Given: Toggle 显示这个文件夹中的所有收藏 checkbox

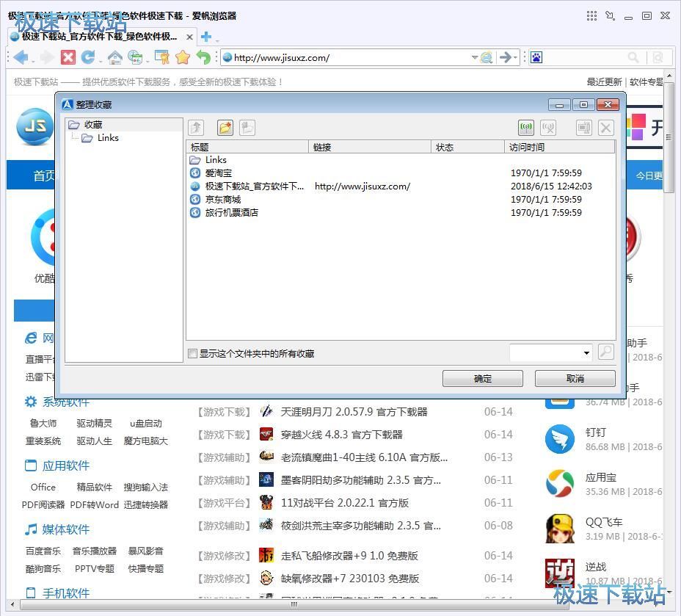Looking at the screenshot, I should click(x=193, y=354).
